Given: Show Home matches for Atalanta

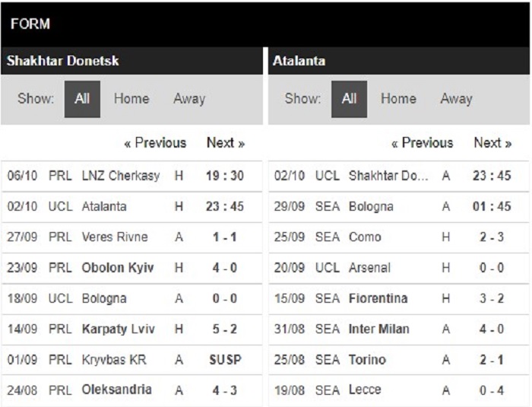Looking at the screenshot, I should click(x=398, y=99).
